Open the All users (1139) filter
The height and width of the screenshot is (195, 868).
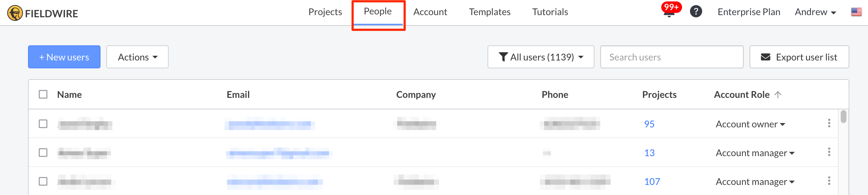[541, 57]
